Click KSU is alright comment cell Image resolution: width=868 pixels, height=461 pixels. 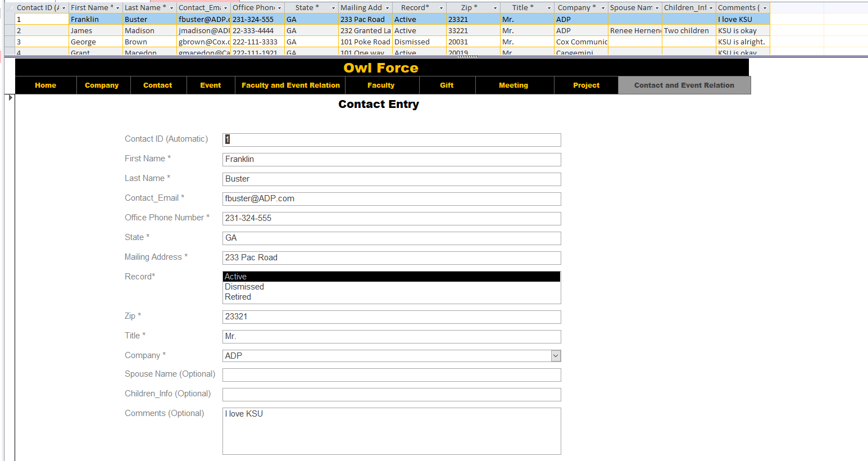pyautogui.click(x=743, y=42)
